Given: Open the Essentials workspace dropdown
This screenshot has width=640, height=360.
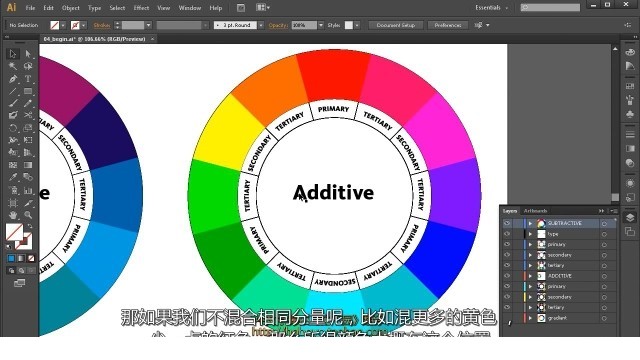Looking at the screenshot, I should [492, 8].
